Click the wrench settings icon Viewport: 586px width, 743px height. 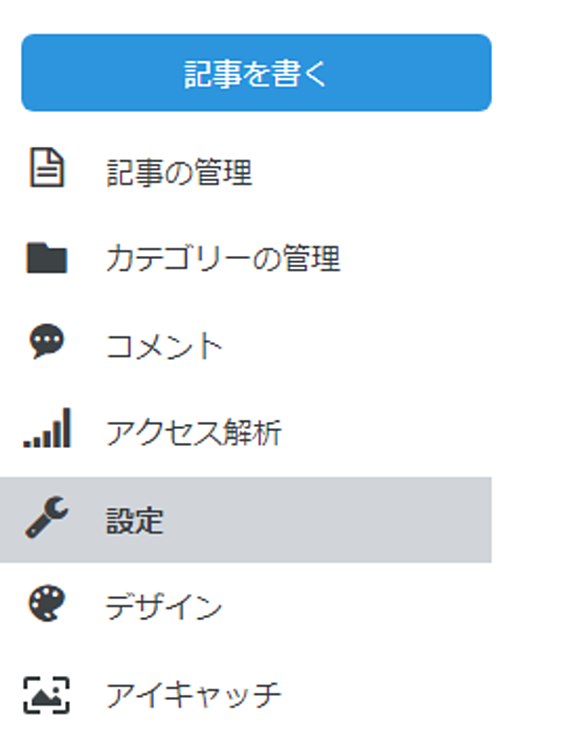pyautogui.click(x=47, y=517)
